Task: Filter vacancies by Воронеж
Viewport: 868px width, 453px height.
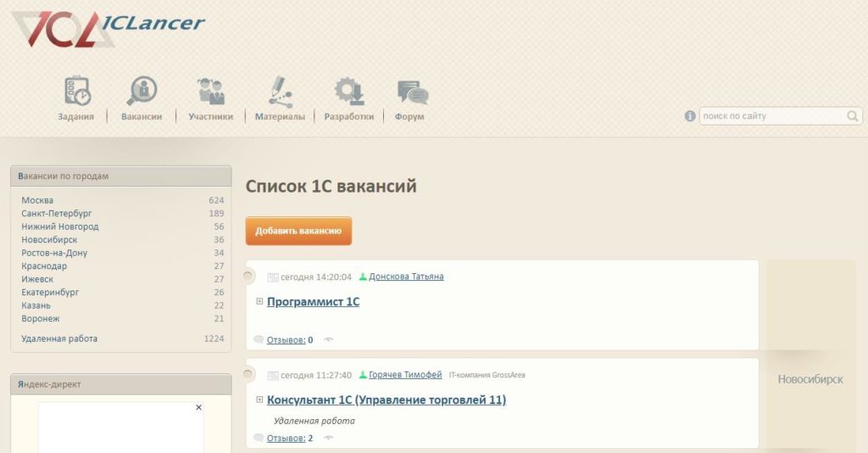Action: (x=41, y=319)
